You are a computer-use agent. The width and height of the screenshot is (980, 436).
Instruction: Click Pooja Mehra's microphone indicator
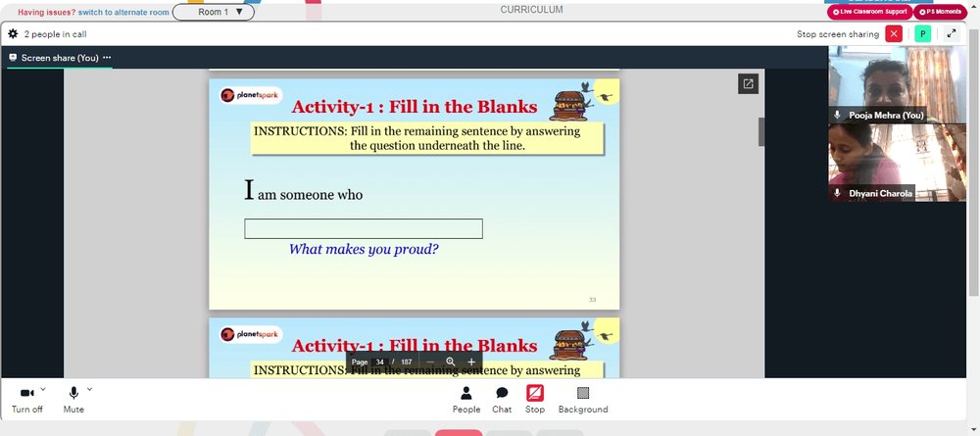tap(838, 116)
